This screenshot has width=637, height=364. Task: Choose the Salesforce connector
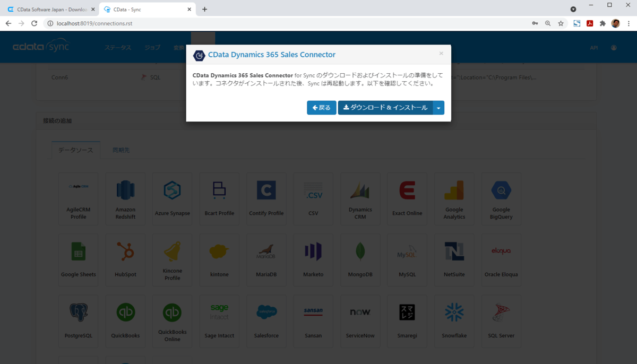266,321
